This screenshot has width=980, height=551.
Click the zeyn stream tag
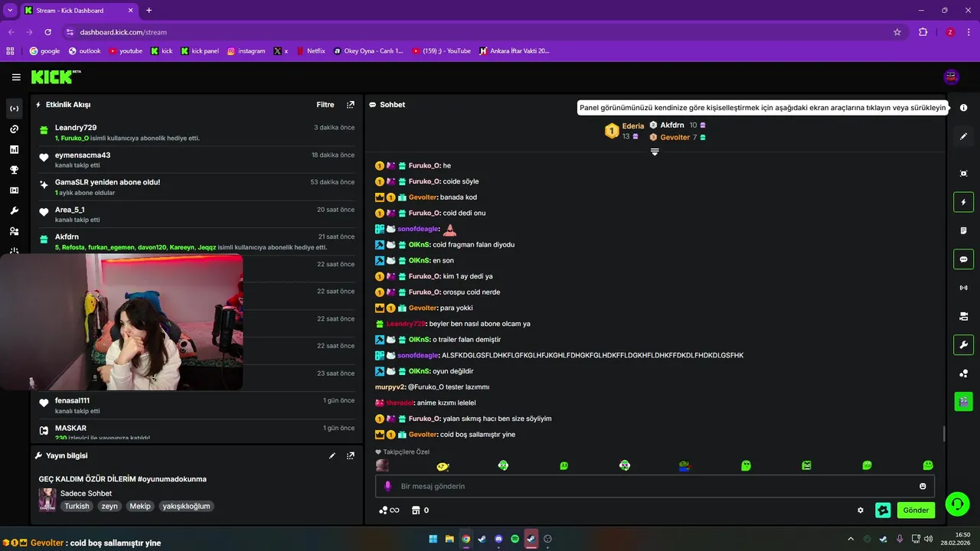(109, 506)
